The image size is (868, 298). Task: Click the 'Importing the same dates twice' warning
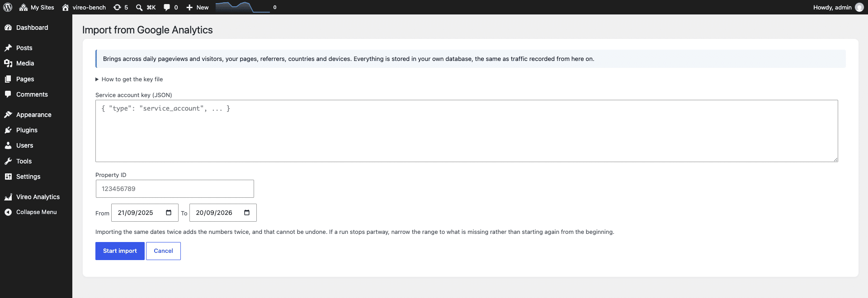pyautogui.click(x=354, y=232)
